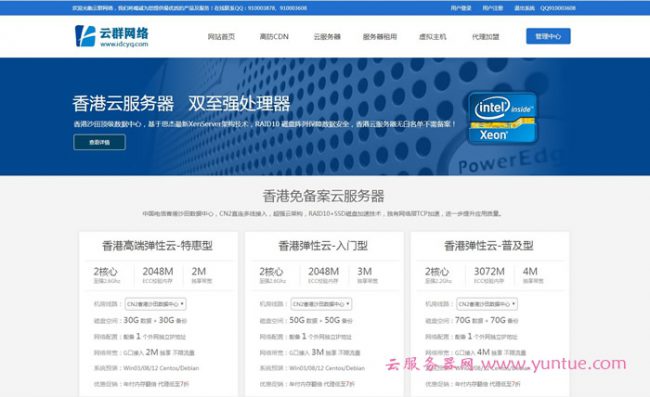Image resolution: width=650 pixels, height=397 pixels.
Task: Click the 用户登录 link in the top bar
Action: click(x=461, y=8)
